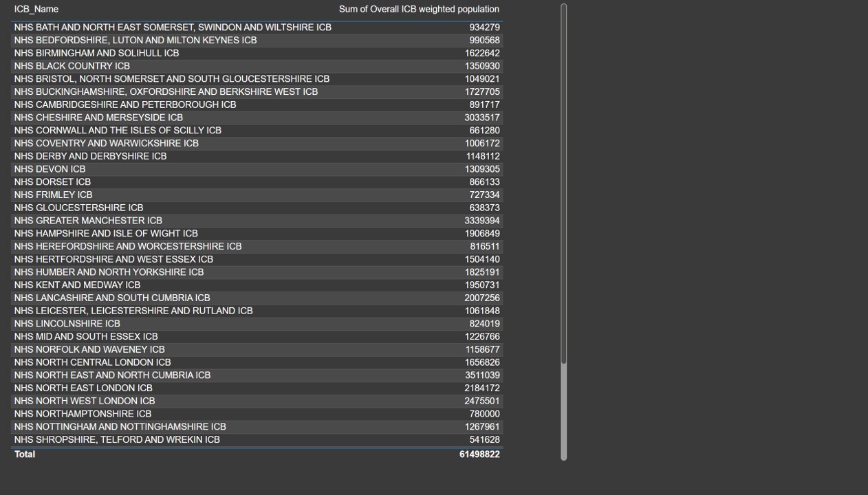Image resolution: width=868 pixels, height=495 pixels.
Task: Click population value 1906849
Action: [482, 234]
